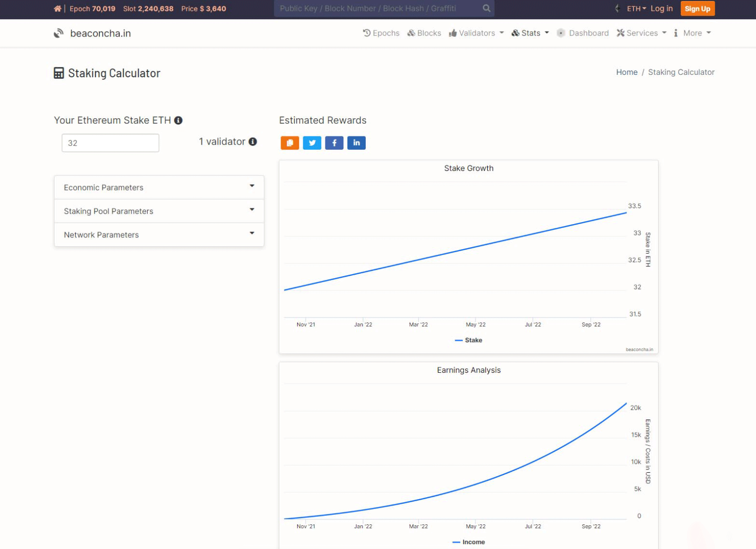Viewport: 756px width, 549px height.
Task: Click the Slot 2,240,638 indicator
Action: (x=148, y=8)
